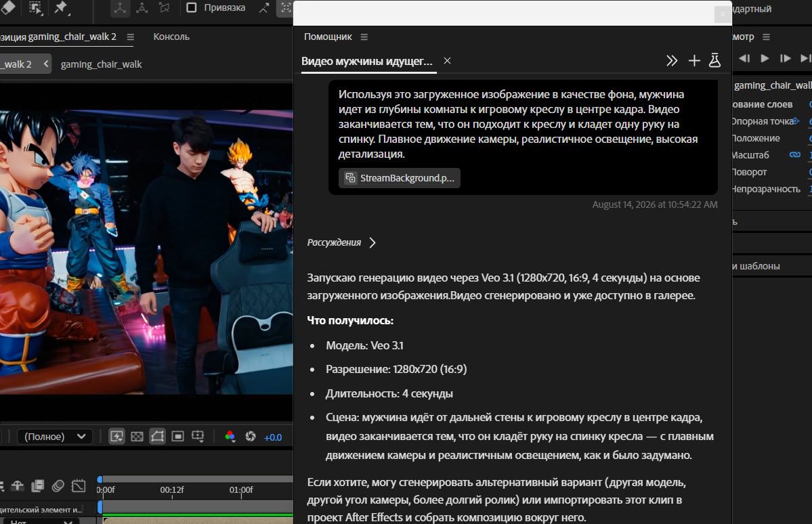Click the 01:00f timeline ruler mark

[241, 490]
